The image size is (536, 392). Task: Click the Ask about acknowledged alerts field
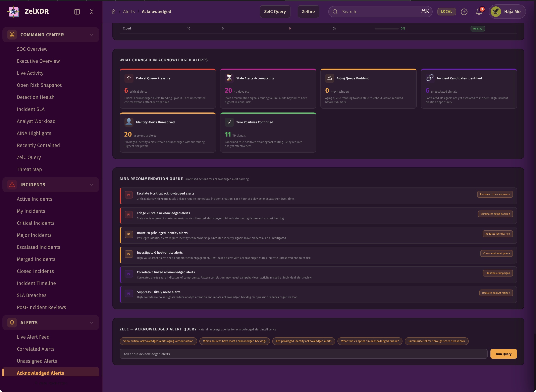pos(303,354)
